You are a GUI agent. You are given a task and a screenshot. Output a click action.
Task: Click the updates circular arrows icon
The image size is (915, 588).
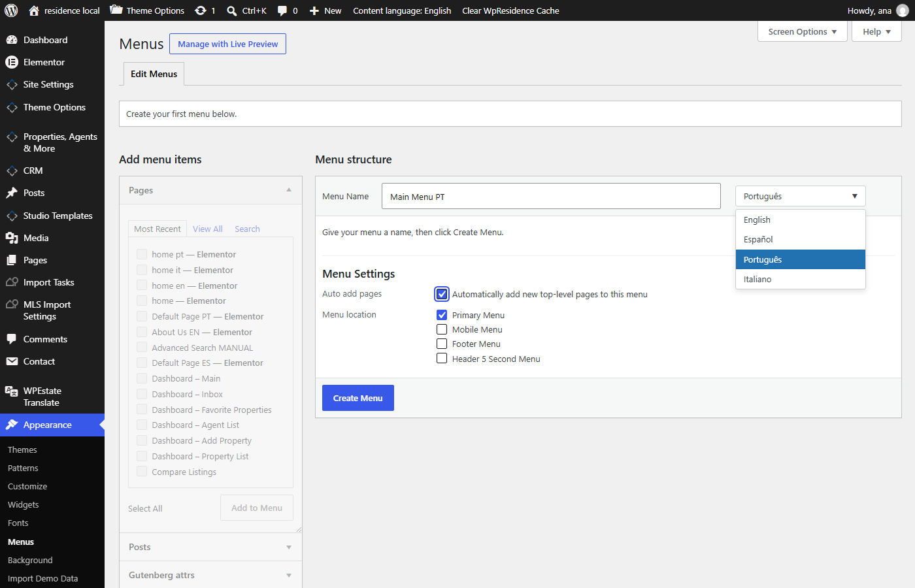tap(201, 10)
